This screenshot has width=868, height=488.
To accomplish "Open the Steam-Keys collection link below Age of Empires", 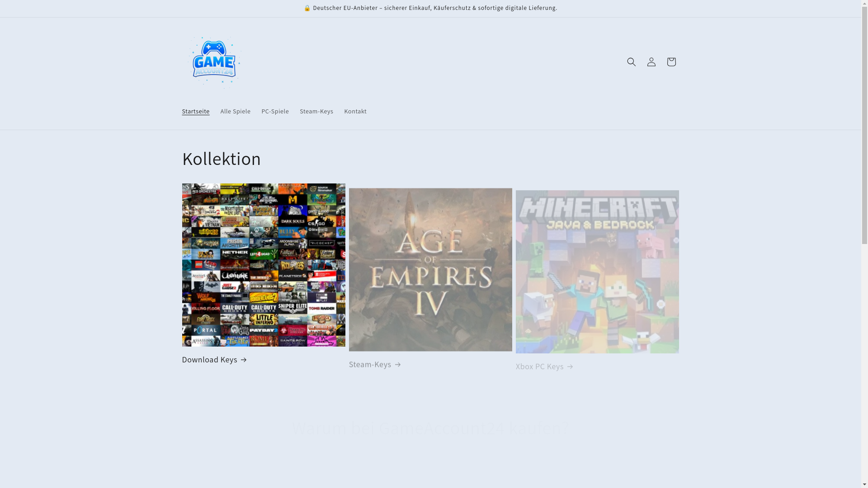I will coord(375,364).
